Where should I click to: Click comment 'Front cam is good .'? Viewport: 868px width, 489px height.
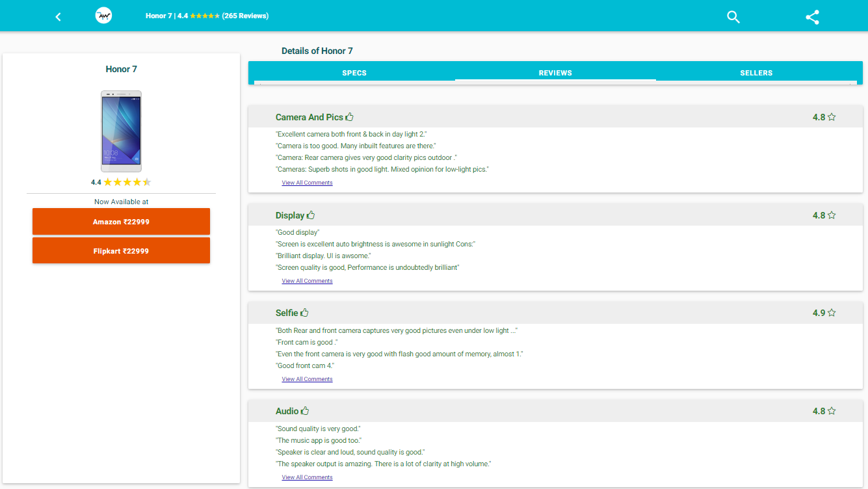(307, 342)
